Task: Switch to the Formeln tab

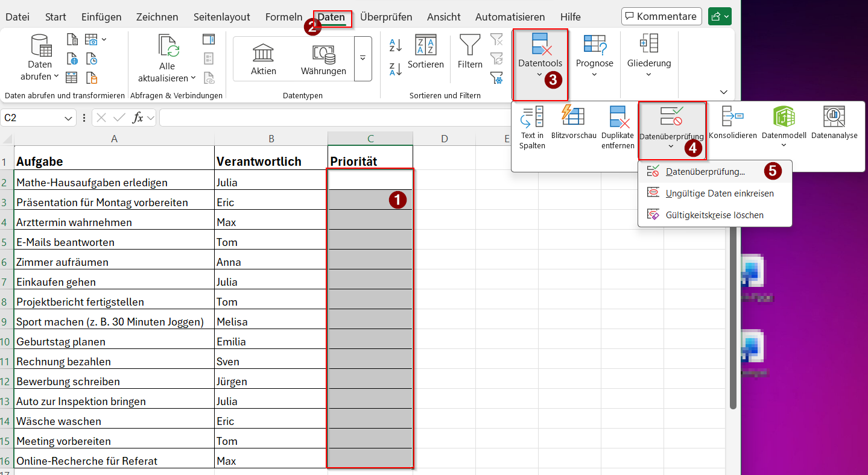Action: coord(284,17)
